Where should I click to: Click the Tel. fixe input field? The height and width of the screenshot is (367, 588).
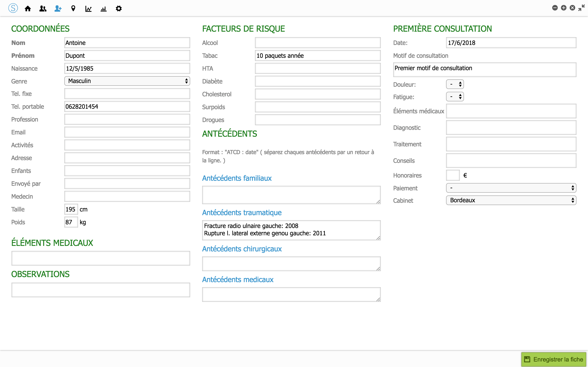pos(127,94)
